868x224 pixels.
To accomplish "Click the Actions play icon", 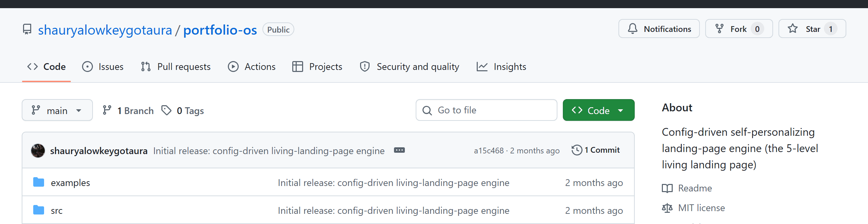I will click(x=233, y=67).
